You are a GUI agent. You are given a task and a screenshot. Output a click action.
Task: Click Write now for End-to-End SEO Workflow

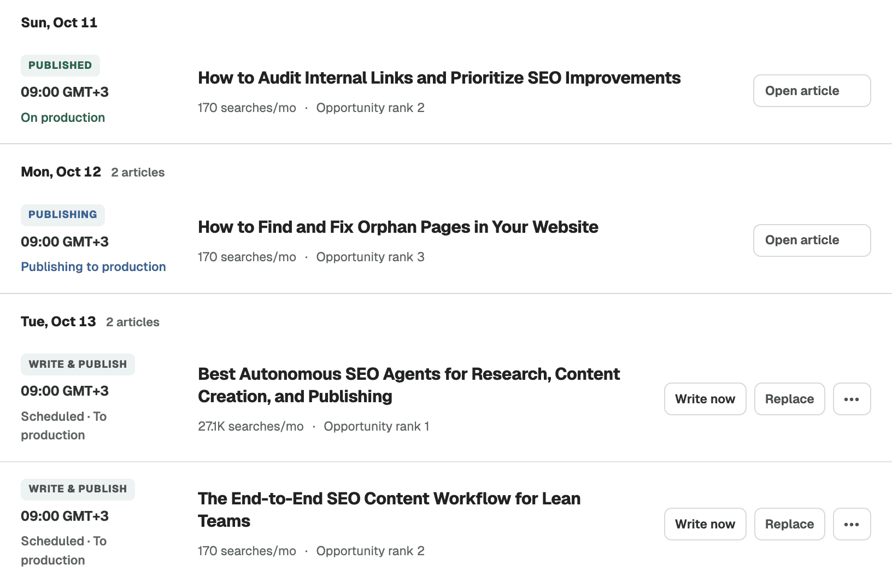pos(705,524)
